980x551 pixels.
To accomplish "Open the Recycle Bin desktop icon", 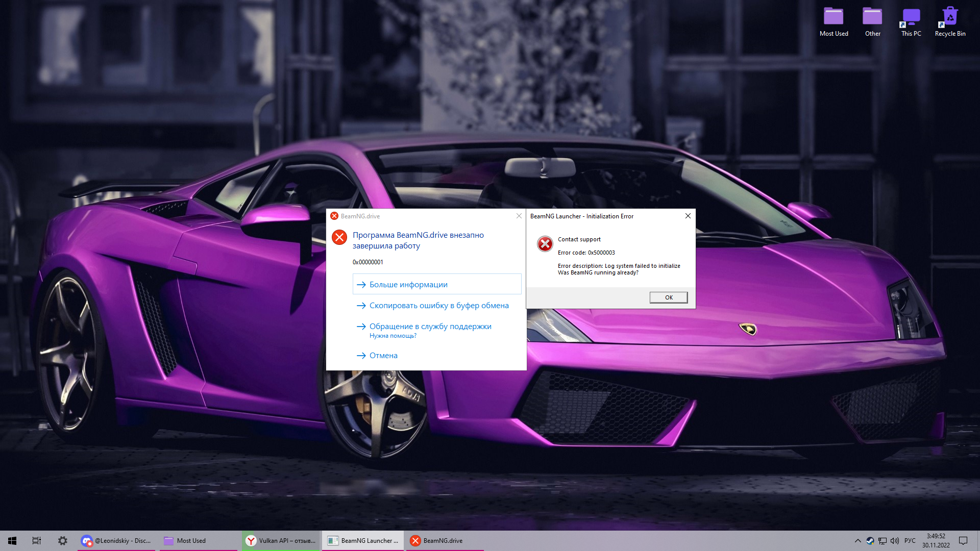I will (x=950, y=22).
